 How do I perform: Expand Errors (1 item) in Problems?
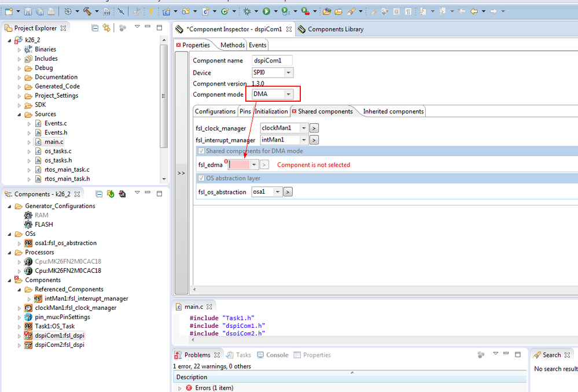179,388
